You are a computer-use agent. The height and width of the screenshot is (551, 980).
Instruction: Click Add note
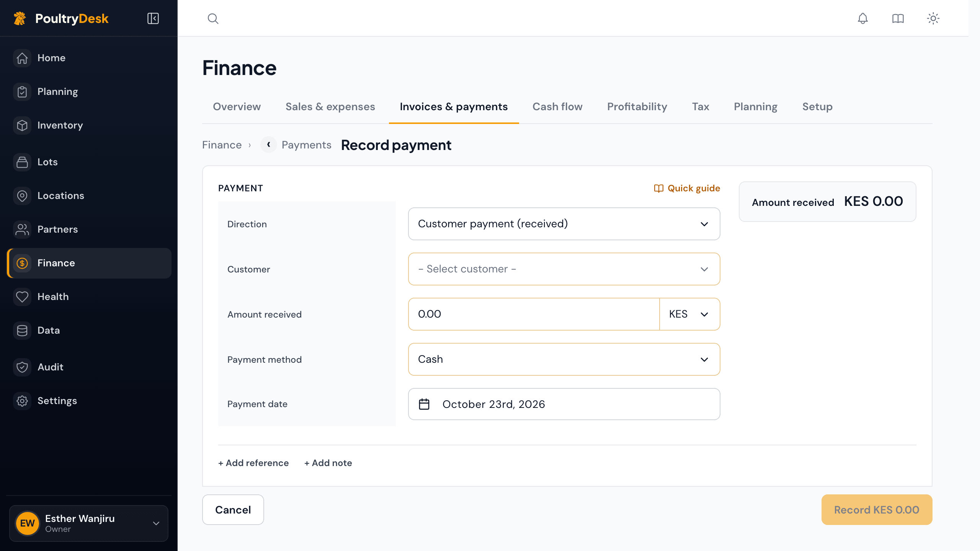click(328, 463)
